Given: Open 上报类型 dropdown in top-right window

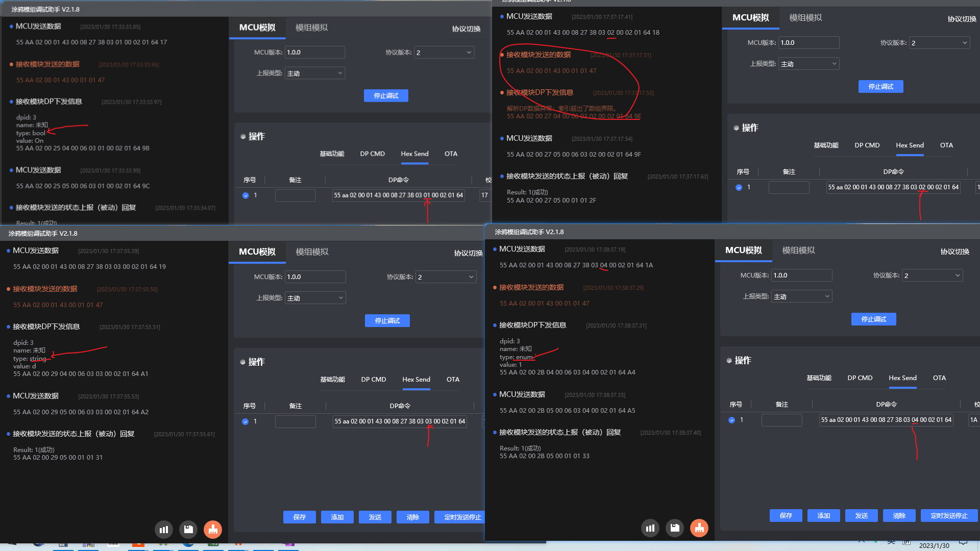Looking at the screenshot, I should (x=809, y=64).
